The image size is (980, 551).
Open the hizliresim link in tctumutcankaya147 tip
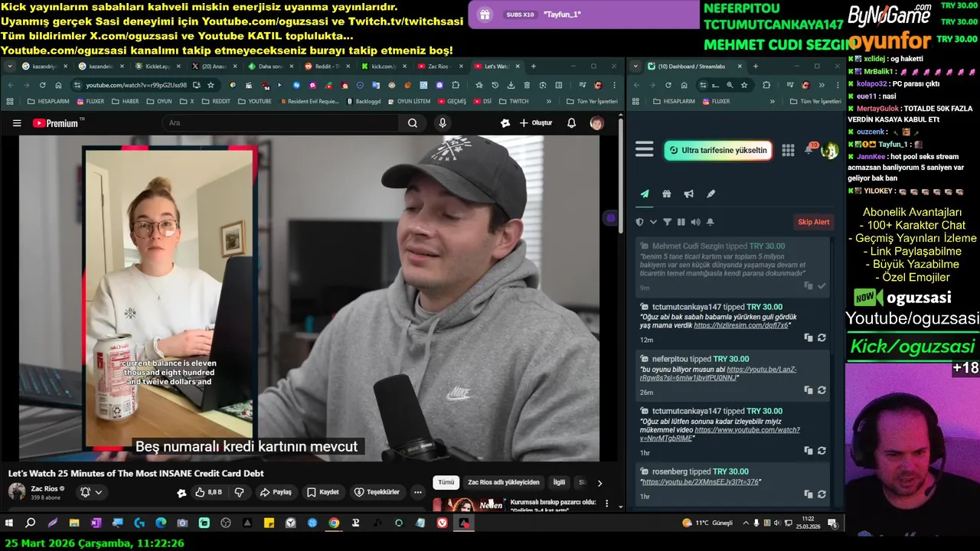(740, 325)
